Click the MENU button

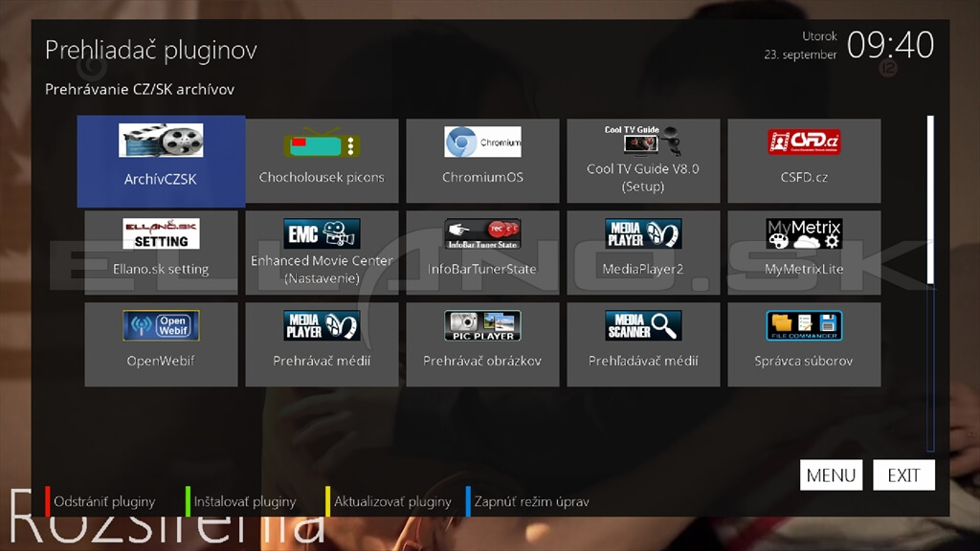832,475
